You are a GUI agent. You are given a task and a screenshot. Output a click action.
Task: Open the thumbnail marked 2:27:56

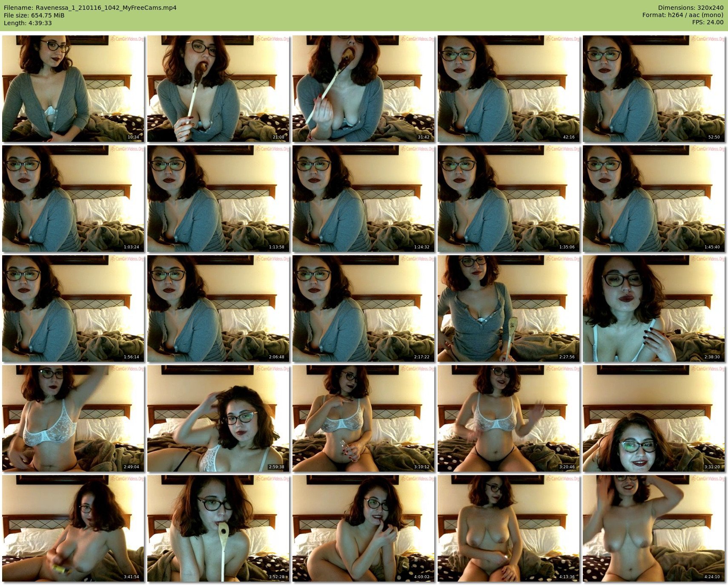click(508, 308)
